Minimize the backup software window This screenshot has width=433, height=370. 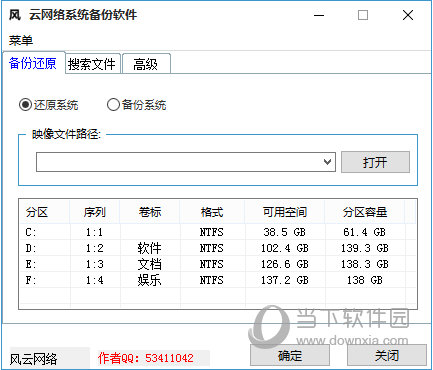click(x=319, y=15)
